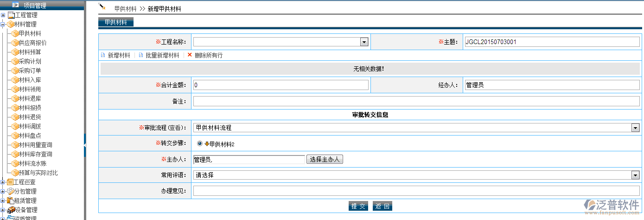
Task: Click the page icon beside 新增材料
Action: tap(103, 55)
